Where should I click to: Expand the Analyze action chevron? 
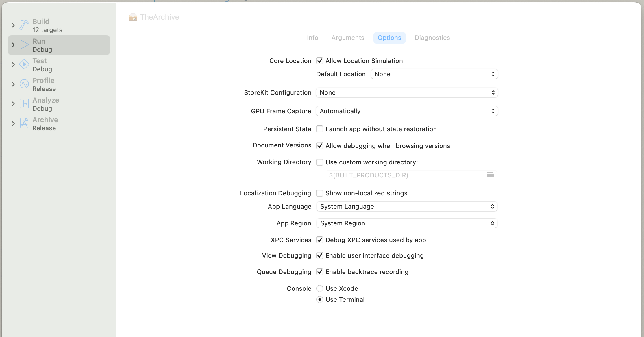pos(13,104)
